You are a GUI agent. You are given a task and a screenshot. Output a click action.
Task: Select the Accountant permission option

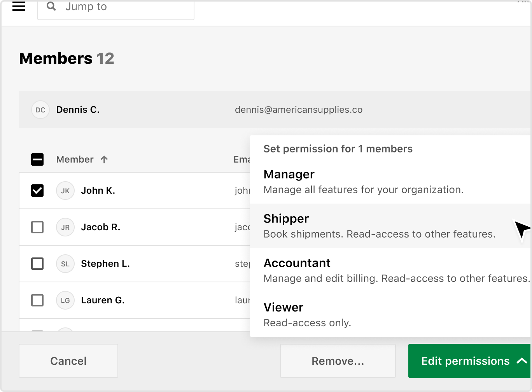390,270
